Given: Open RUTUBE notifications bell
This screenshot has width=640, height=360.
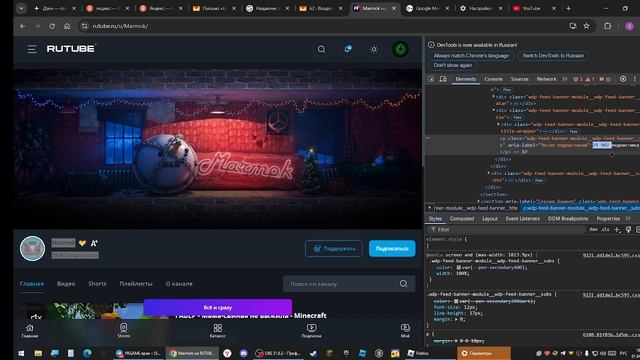Looking at the screenshot, I should pyautogui.click(x=348, y=49).
